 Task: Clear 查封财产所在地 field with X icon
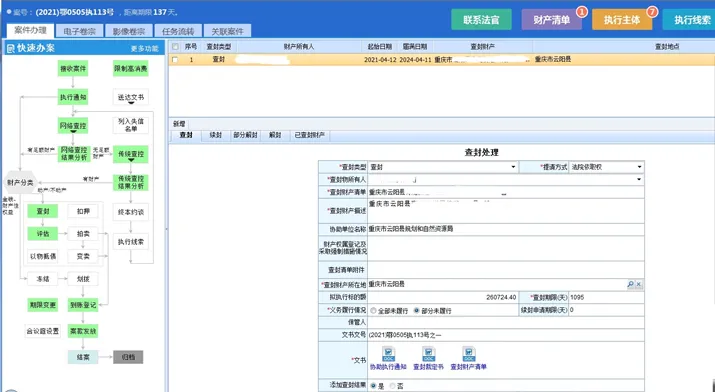click(639, 284)
